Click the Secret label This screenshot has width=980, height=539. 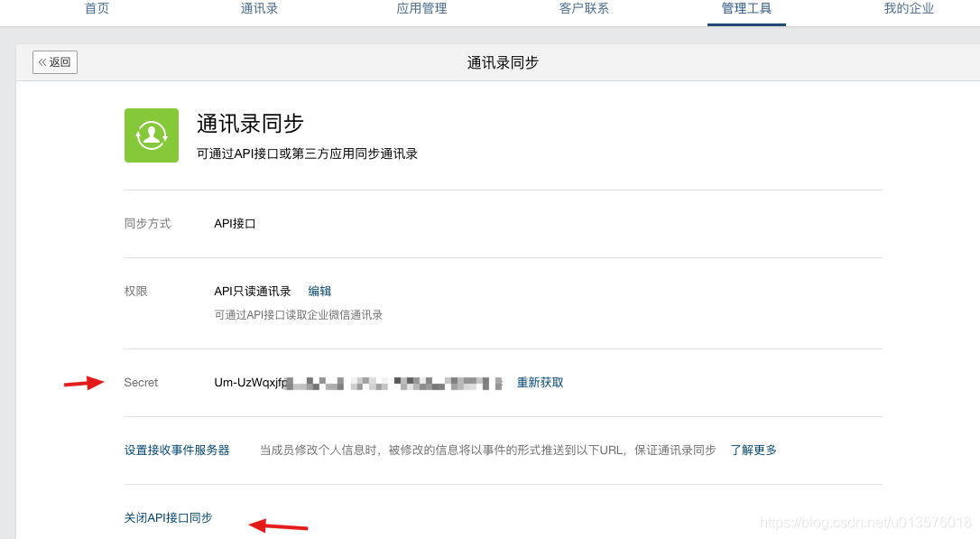point(141,383)
